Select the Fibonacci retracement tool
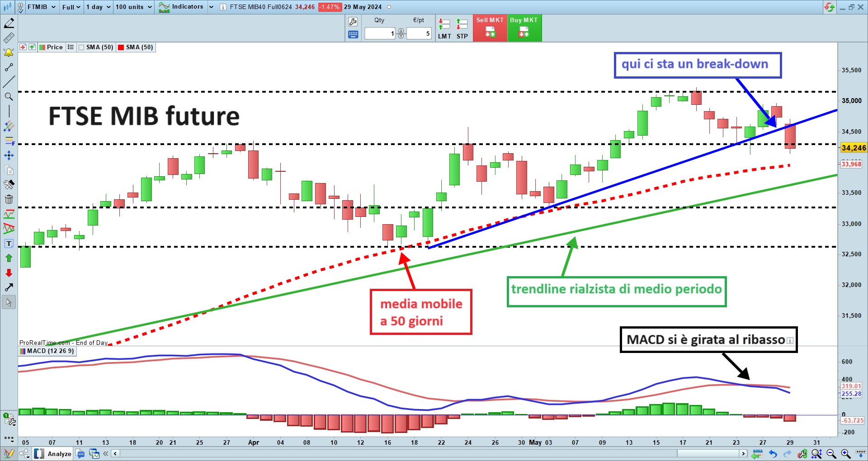Viewport: 868px width, 461px height. tap(9, 141)
